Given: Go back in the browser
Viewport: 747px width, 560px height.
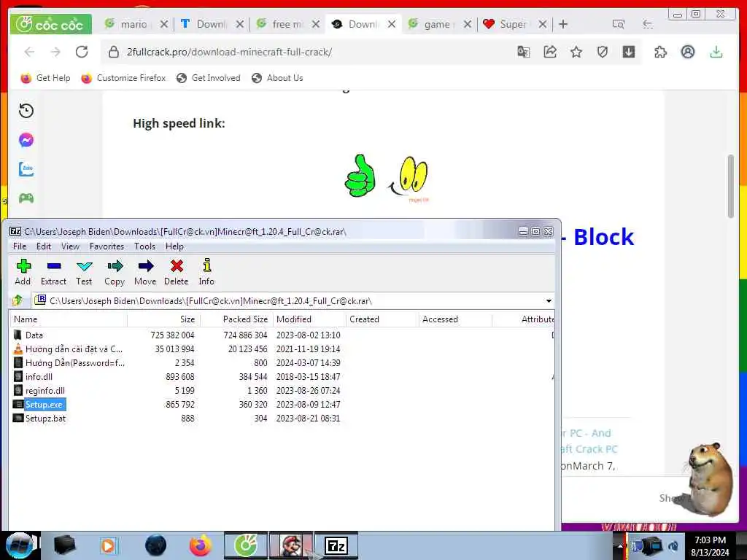Looking at the screenshot, I should coord(29,52).
